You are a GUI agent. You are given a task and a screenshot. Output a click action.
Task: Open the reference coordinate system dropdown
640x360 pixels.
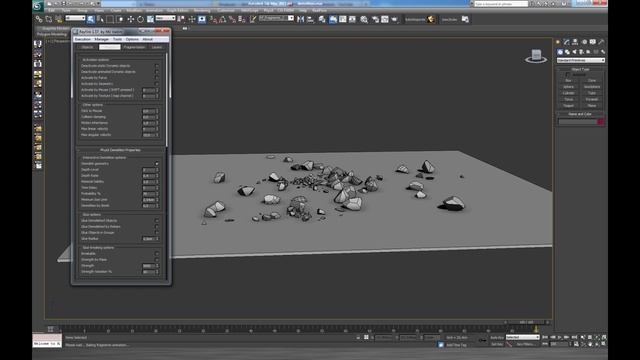coord(165,18)
